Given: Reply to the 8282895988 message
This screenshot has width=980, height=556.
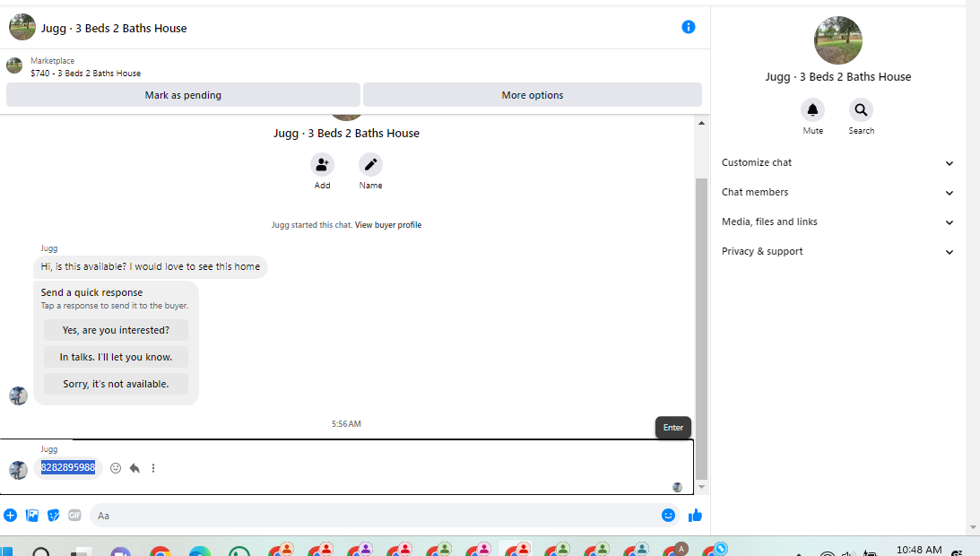Looking at the screenshot, I should (x=134, y=468).
